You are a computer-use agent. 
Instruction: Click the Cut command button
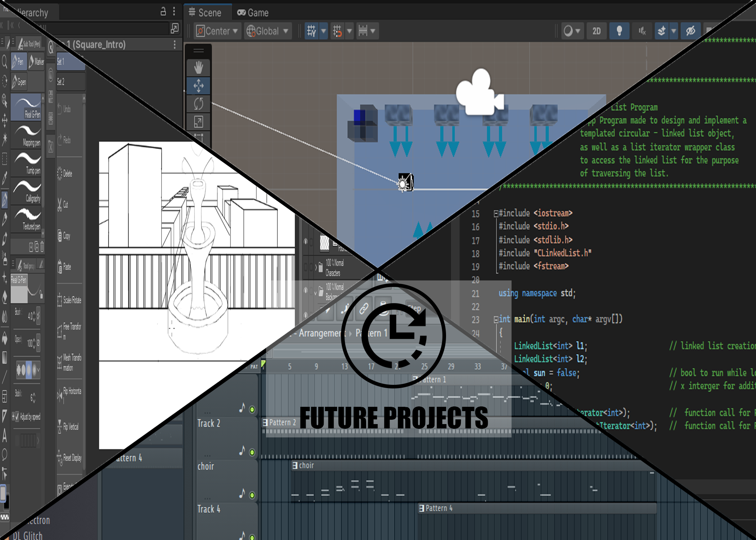point(63,205)
